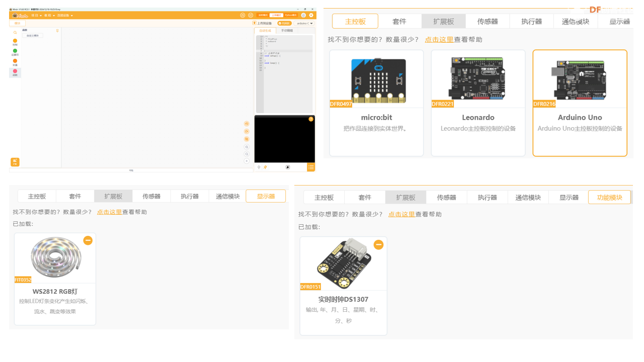Open the extensions button at bottom of sidebar

(x=15, y=162)
